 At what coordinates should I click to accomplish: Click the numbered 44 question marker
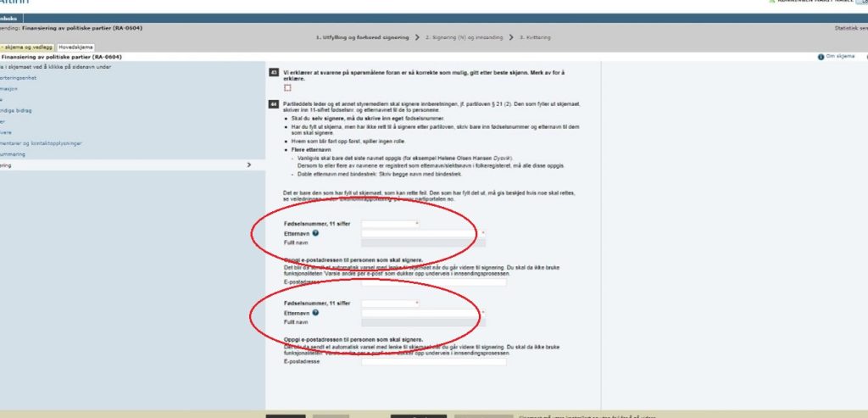click(273, 104)
